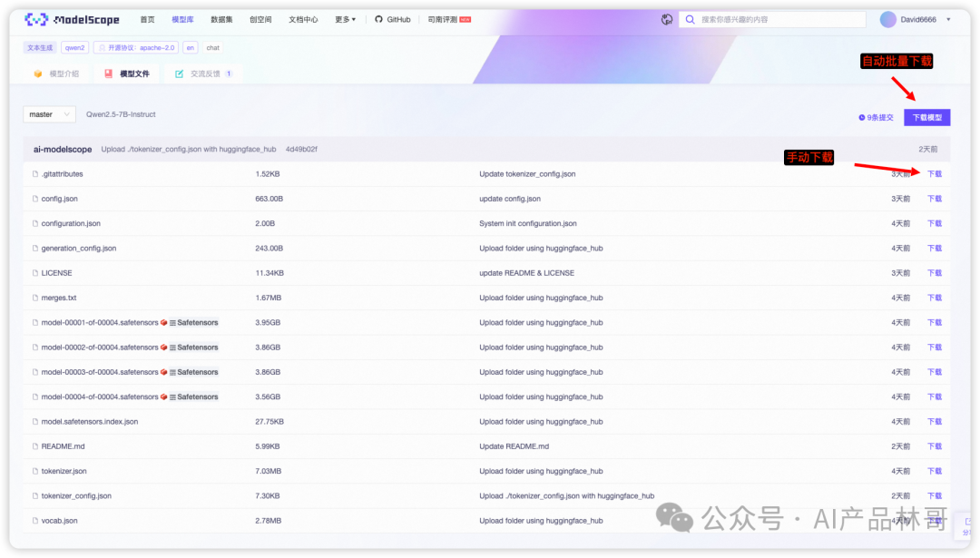Click the globe language switch icon

click(x=667, y=19)
